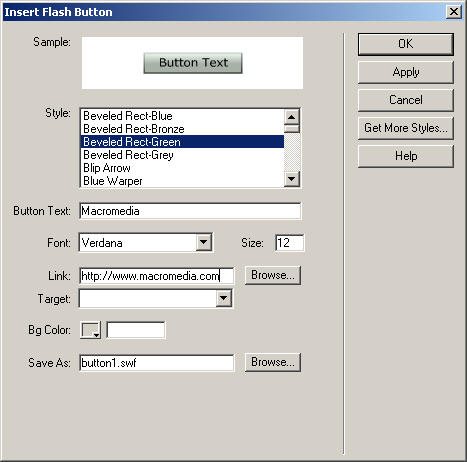Open the Target dropdown
Image resolution: width=467 pixels, height=462 pixels.
[224, 298]
